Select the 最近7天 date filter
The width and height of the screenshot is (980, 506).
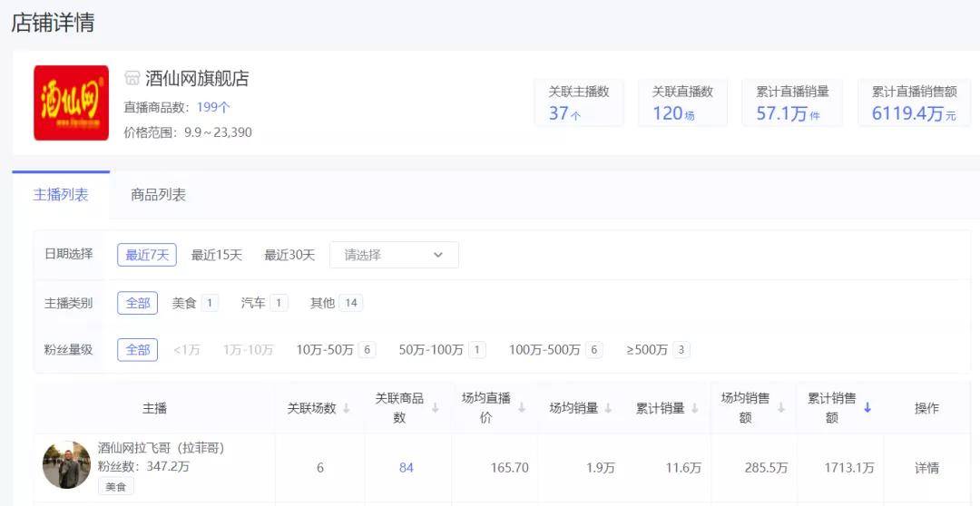[147, 255]
